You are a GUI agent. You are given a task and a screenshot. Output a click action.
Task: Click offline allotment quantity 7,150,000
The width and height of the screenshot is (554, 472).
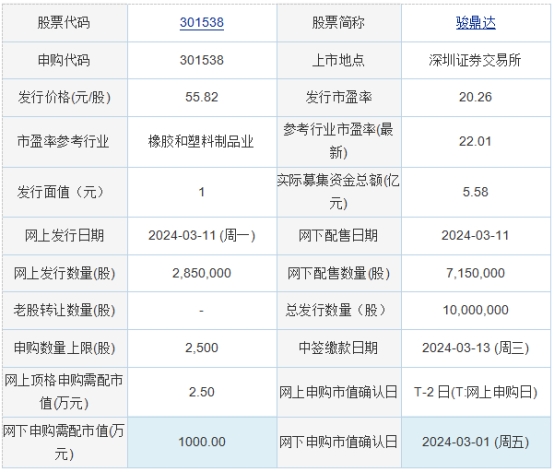[476, 273]
